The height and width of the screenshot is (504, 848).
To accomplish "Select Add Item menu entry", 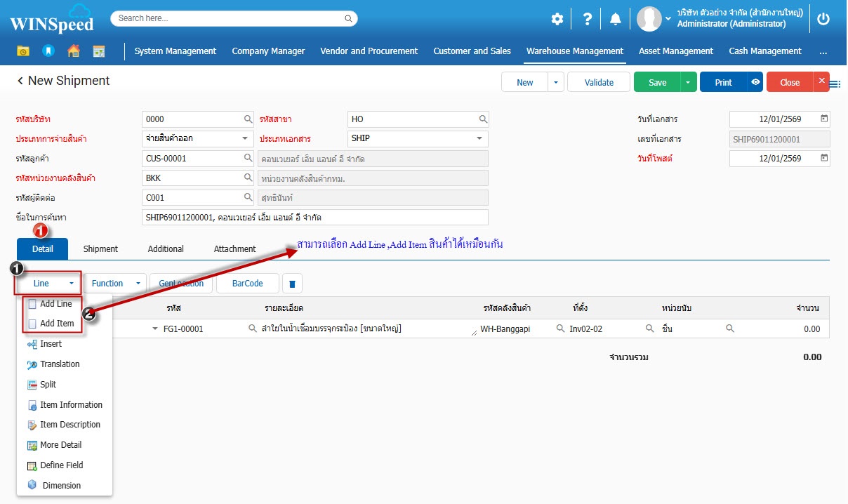I will 56,324.
